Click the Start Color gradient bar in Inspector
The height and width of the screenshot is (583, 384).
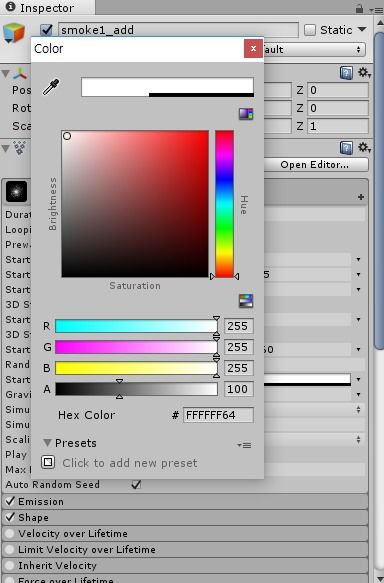tap(307, 380)
